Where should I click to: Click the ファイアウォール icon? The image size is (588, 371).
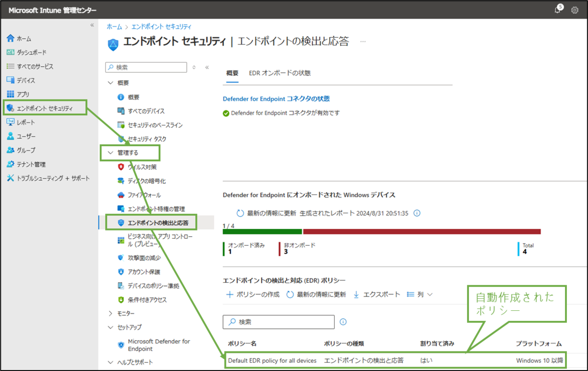pyautogui.click(x=121, y=195)
